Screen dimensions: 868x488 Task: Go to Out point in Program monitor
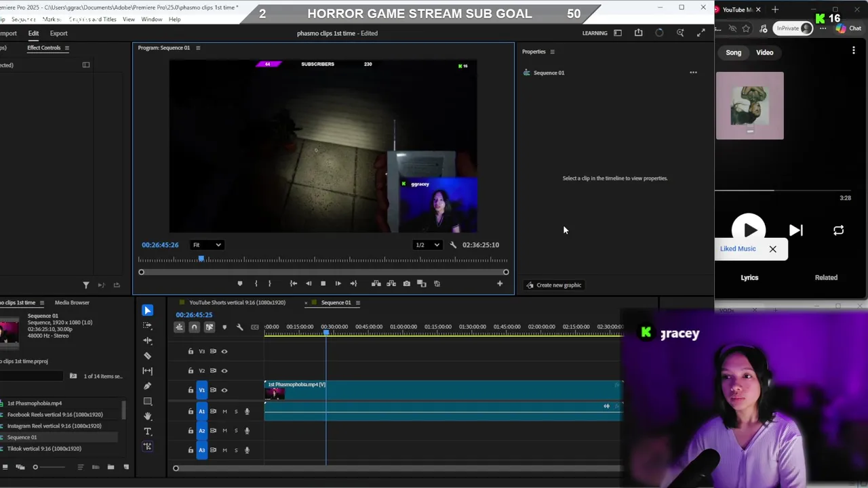pos(353,283)
